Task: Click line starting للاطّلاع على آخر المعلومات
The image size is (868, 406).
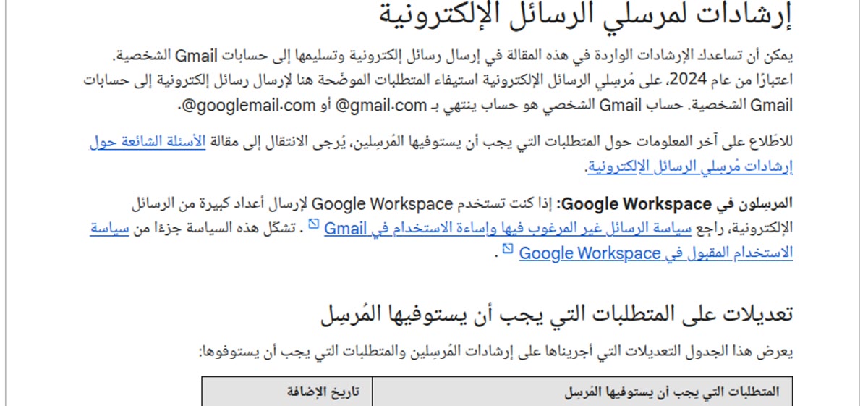Action: (x=441, y=143)
